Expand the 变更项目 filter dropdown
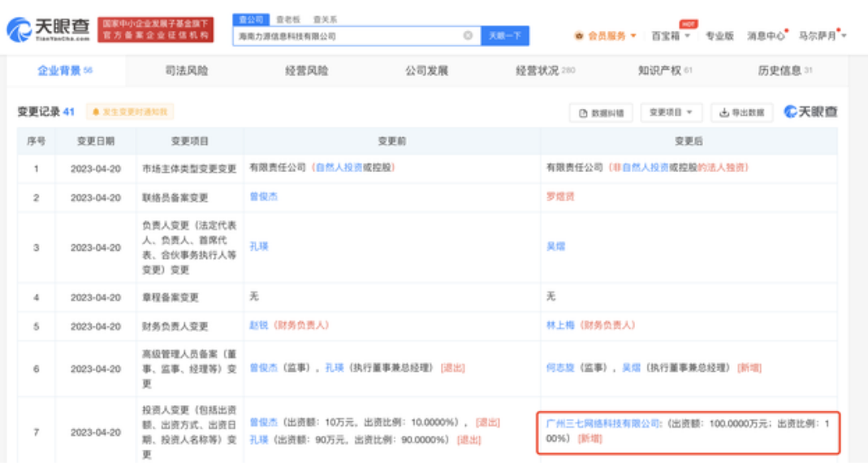 [671, 113]
